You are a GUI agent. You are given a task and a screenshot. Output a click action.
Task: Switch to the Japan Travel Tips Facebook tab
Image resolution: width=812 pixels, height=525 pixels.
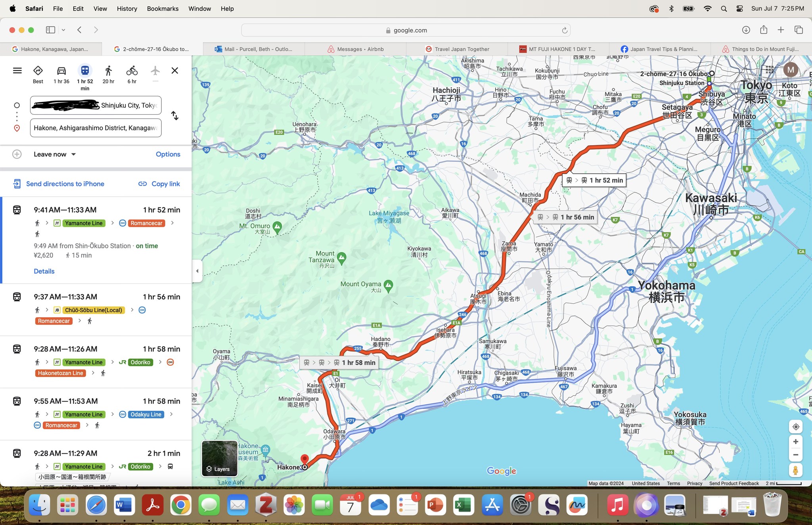660,49
